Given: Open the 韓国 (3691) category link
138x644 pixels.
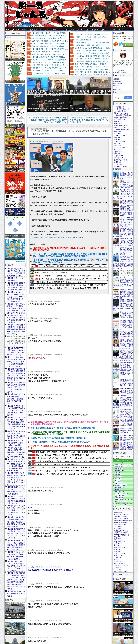Looking at the screenshot, I should [118, 131].
